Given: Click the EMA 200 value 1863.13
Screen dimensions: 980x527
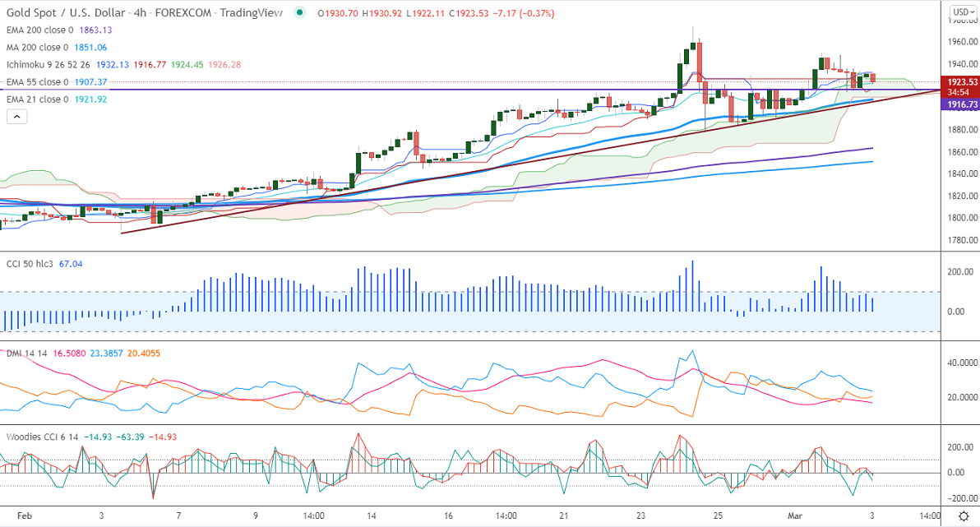Looking at the screenshot, I should point(95,30).
